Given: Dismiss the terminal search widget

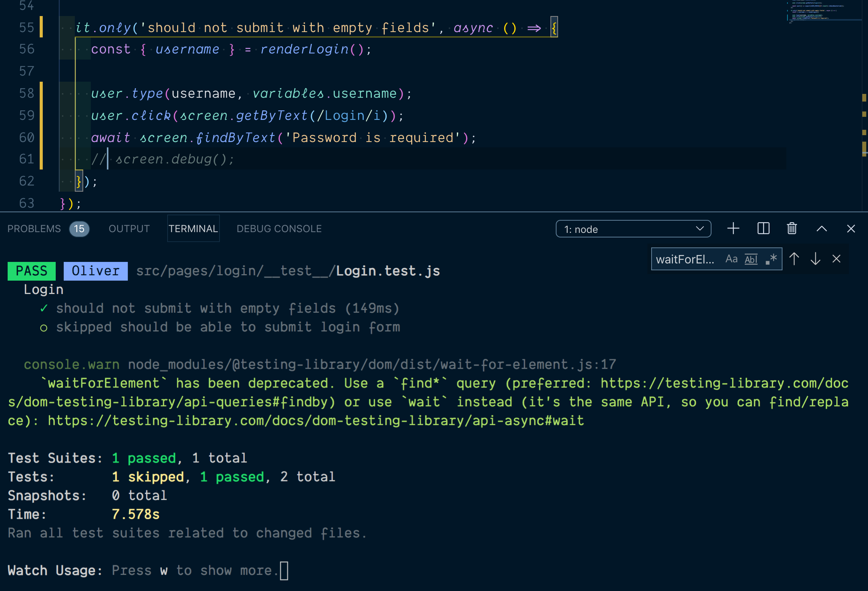Looking at the screenshot, I should click(836, 258).
